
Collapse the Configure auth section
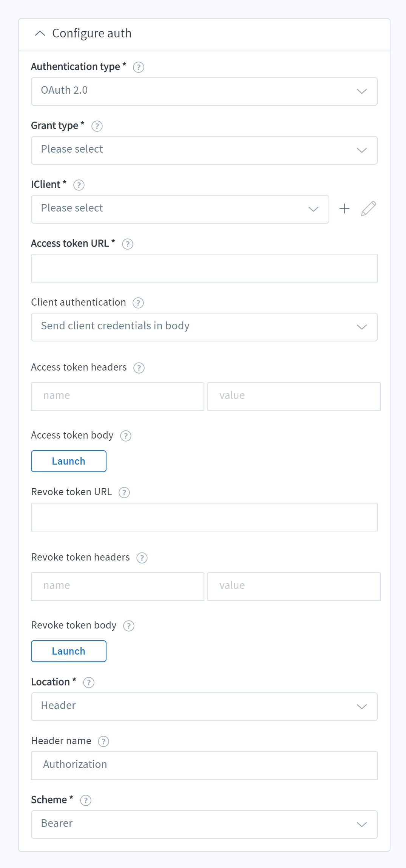tap(40, 34)
